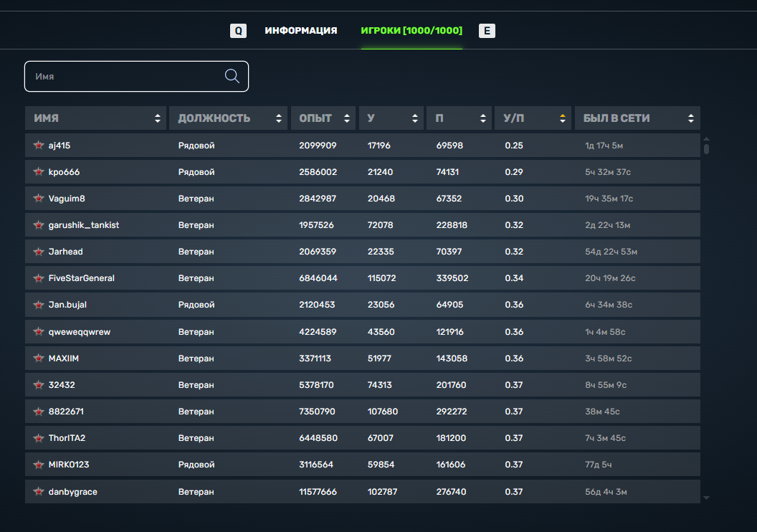Screen dimensions: 757x532
Task: Click experience value 2099909
Action: click(x=318, y=146)
